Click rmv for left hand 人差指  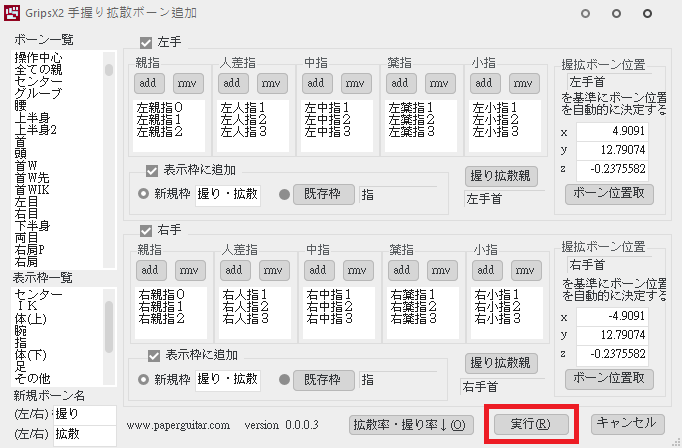point(272,83)
